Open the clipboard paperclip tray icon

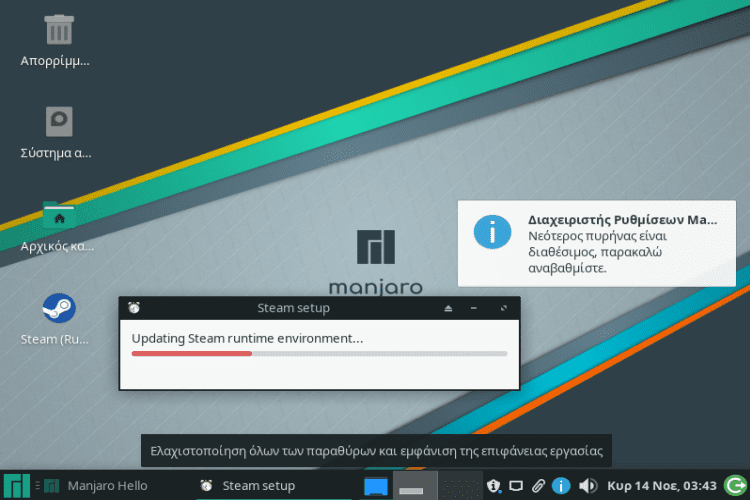pos(538,486)
